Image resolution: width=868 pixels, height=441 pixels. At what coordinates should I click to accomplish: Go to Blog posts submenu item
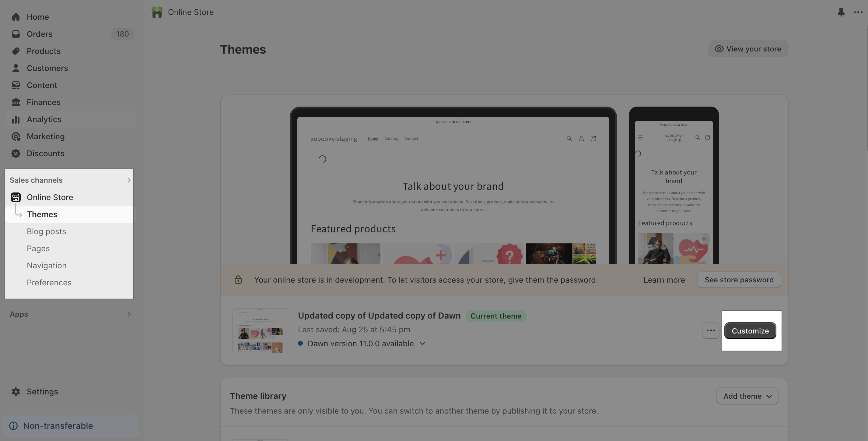point(46,232)
